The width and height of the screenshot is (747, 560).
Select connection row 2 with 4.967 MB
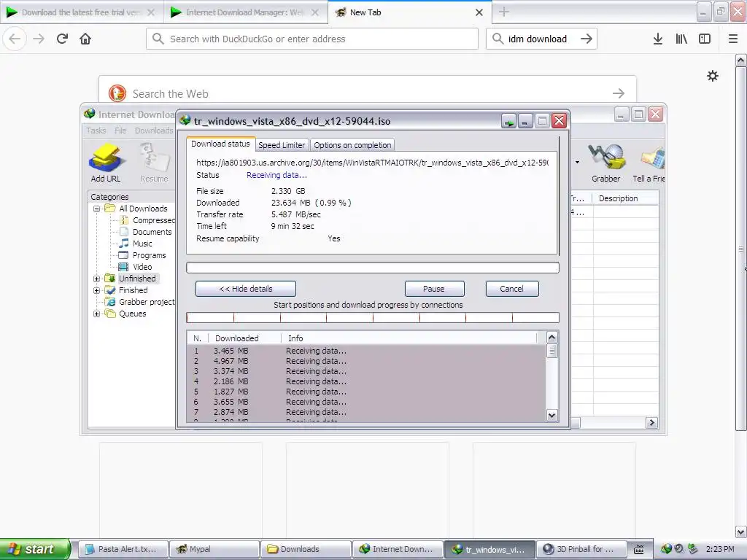366,361
